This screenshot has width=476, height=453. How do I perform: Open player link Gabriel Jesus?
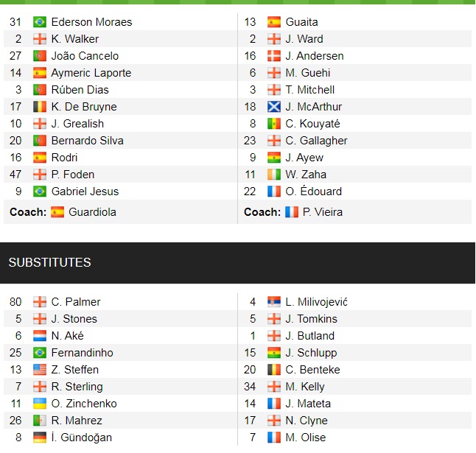tap(85, 192)
